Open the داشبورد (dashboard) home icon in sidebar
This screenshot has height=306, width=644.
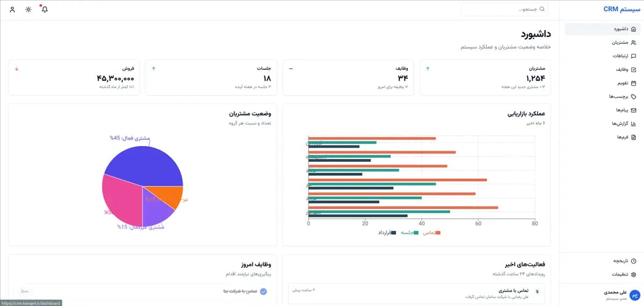[633, 29]
